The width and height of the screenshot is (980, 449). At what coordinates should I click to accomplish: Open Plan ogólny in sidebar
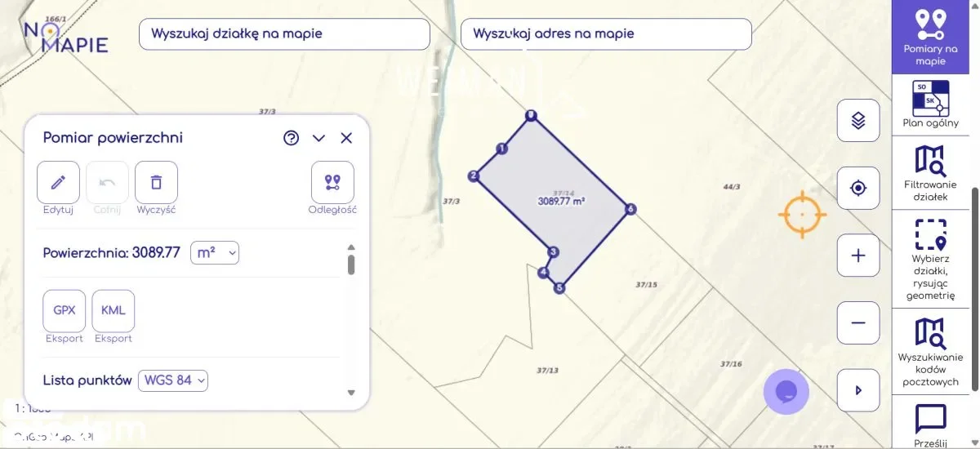point(930,104)
